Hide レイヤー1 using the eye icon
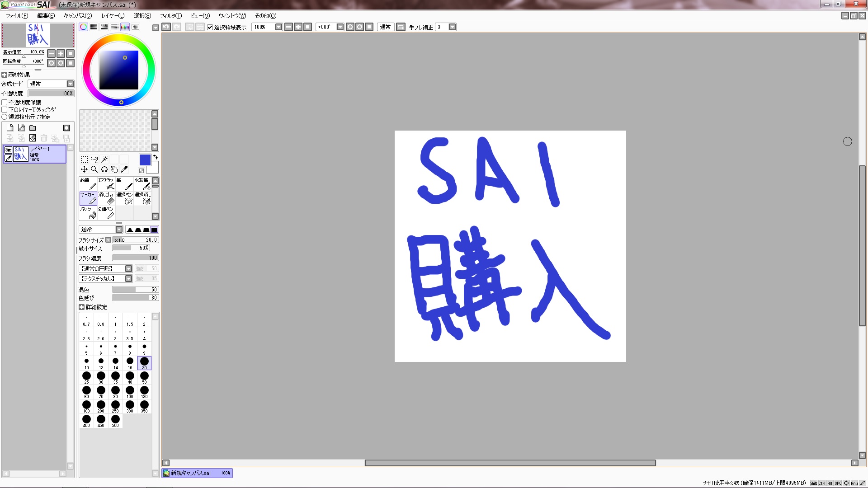Screen dimensions: 868x488 (x=8, y=150)
